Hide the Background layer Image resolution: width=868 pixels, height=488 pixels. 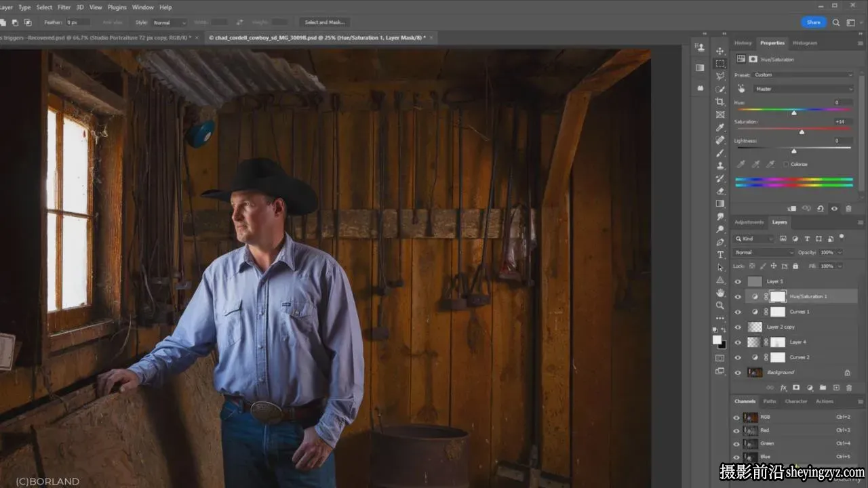(738, 372)
